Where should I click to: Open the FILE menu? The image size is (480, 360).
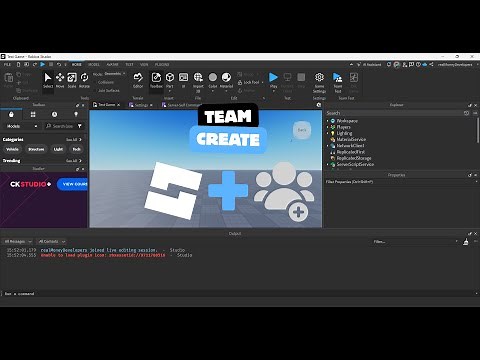(7, 64)
